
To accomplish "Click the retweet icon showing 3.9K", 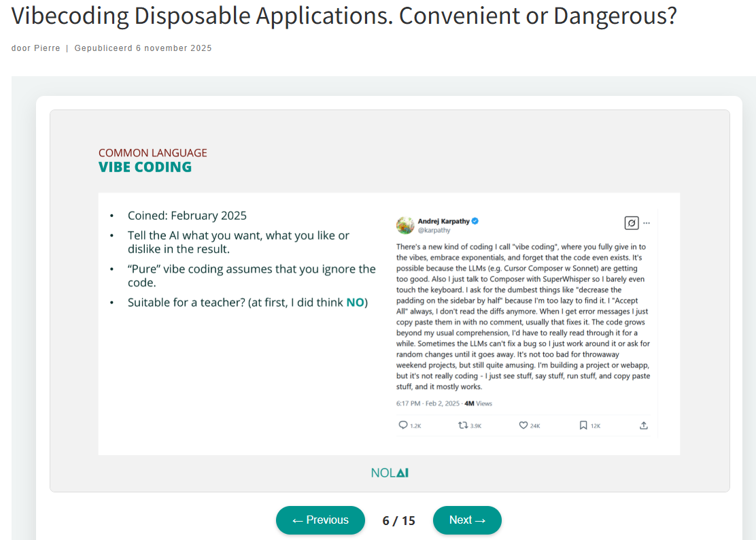I will click(463, 426).
